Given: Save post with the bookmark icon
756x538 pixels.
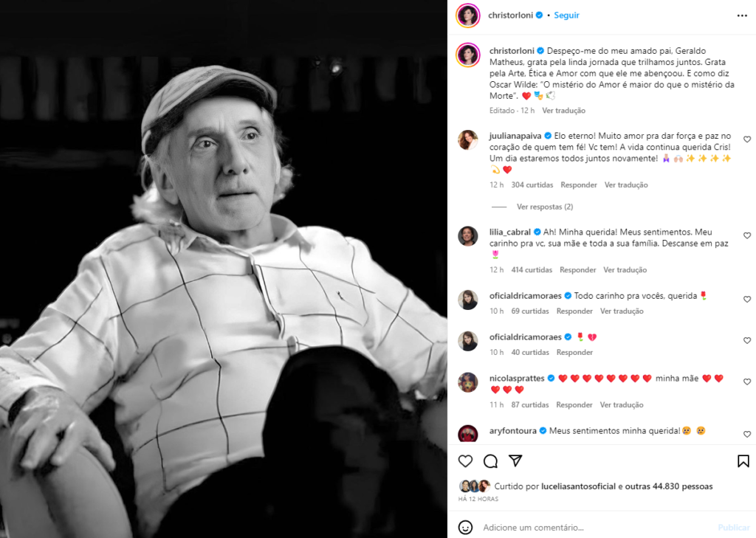Looking at the screenshot, I should [743, 461].
